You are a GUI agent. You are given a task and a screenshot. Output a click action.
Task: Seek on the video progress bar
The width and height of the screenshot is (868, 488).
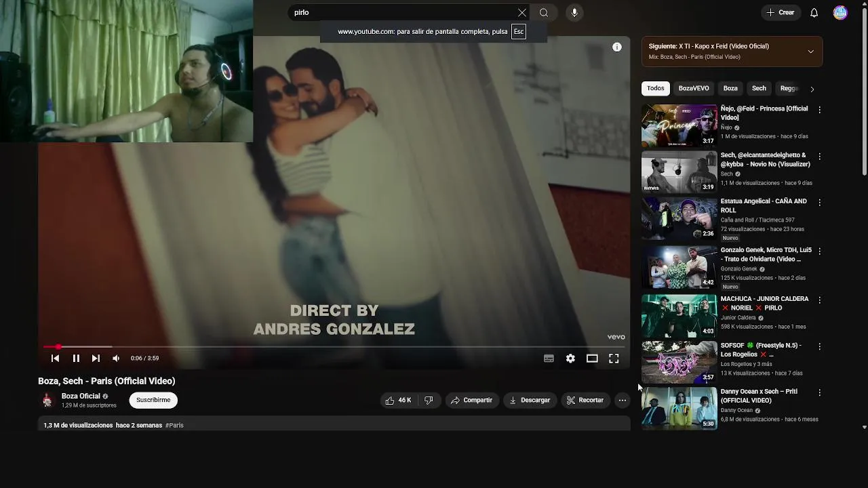334,347
